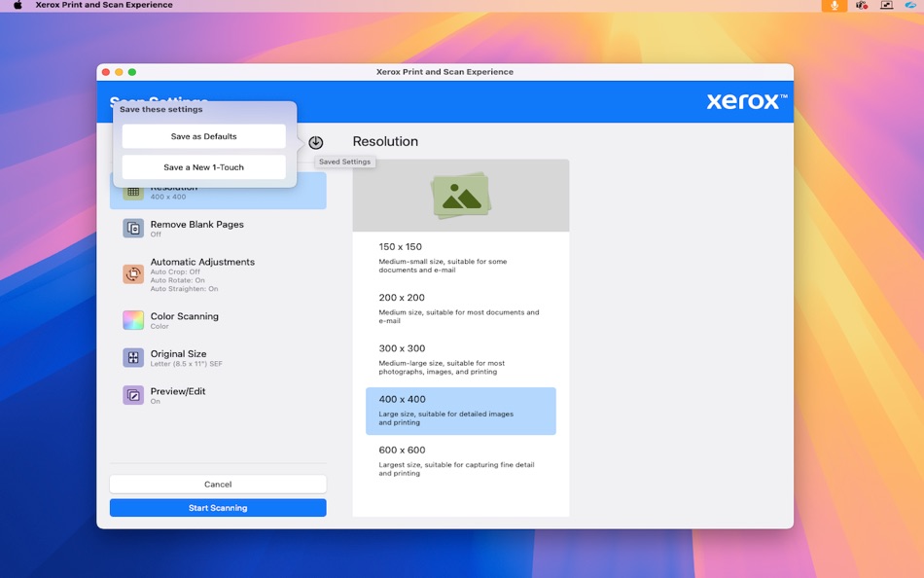
Task: Click the green zoom window button
Action: 132,72
